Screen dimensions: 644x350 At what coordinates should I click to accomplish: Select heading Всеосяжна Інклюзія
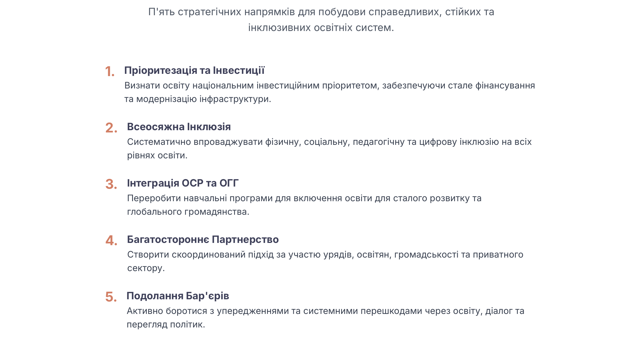(179, 127)
